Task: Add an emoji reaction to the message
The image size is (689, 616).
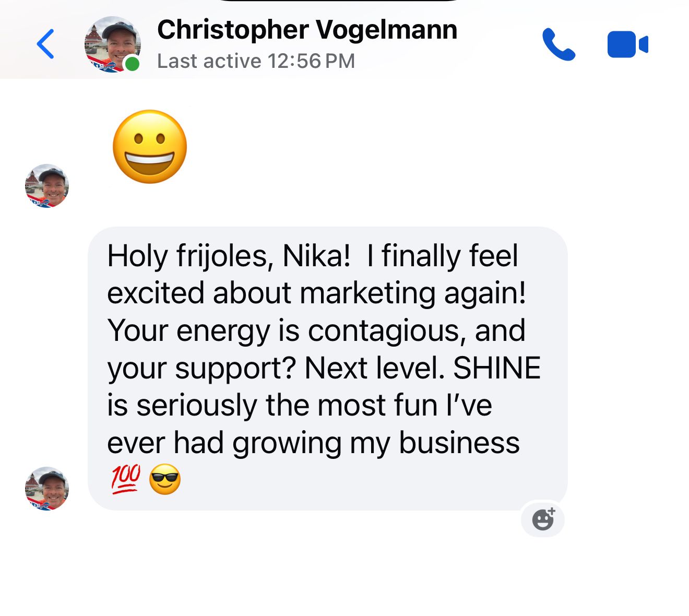Action: [x=543, y=519]
